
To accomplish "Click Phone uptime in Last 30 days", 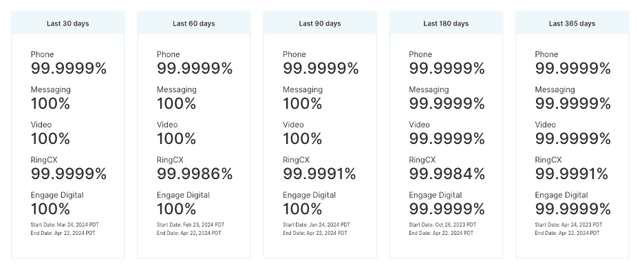I will pyautogui.click(x=69, y=68).
